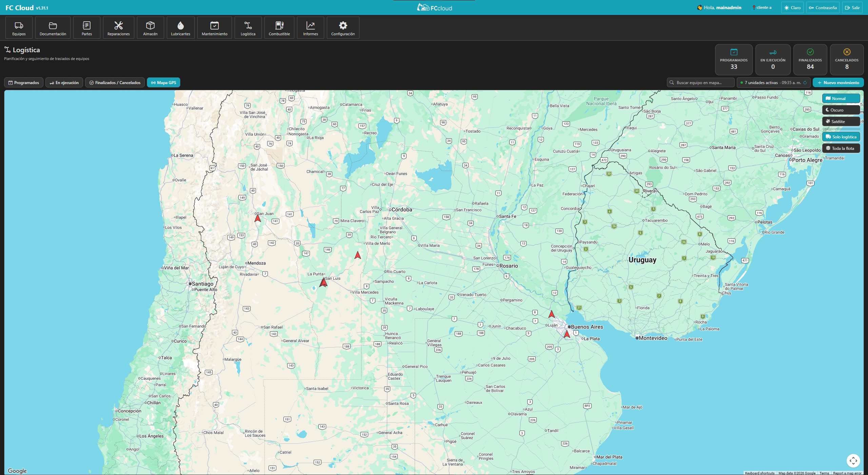
Task: Switch map style to Oscuro
Action: 841,110
